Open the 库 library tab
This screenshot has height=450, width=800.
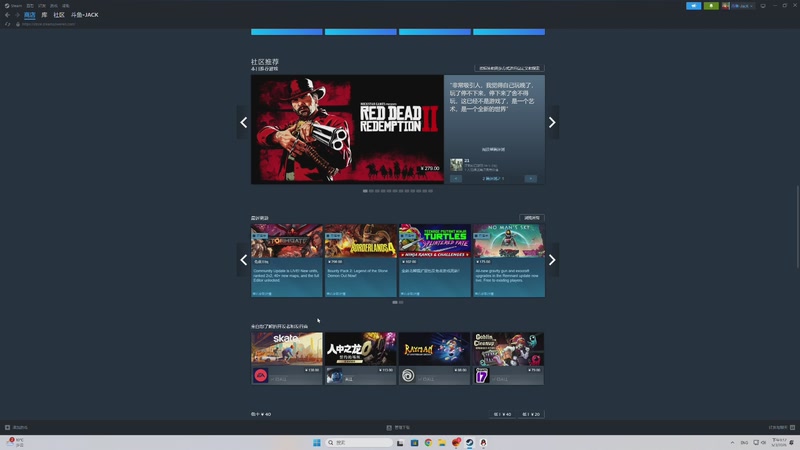coord(44,15)
